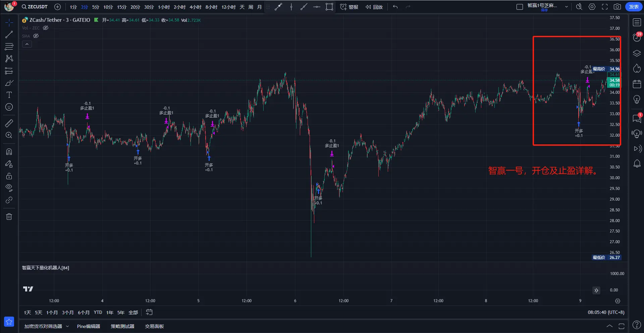644x333 pixels.
Task: Open chart settings gear in top bar
Action: (592, 7)
